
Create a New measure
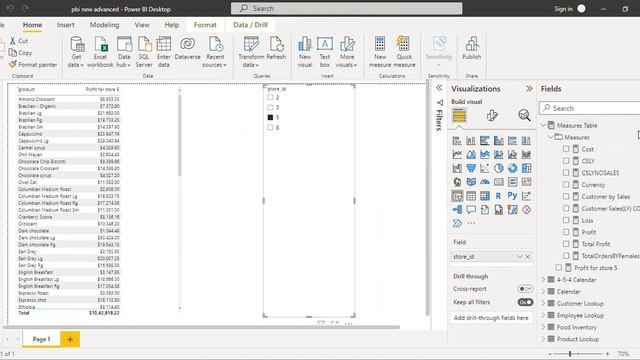[x=380, y=52]
